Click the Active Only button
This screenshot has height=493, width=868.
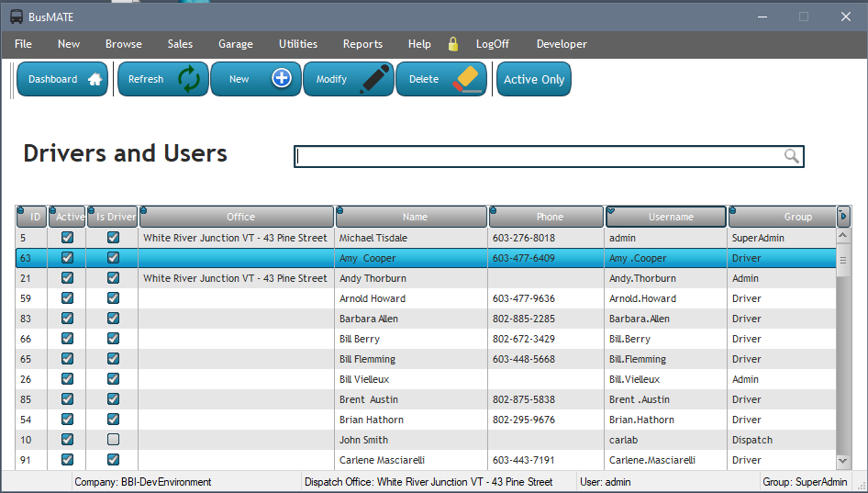(x=533, y=80)
